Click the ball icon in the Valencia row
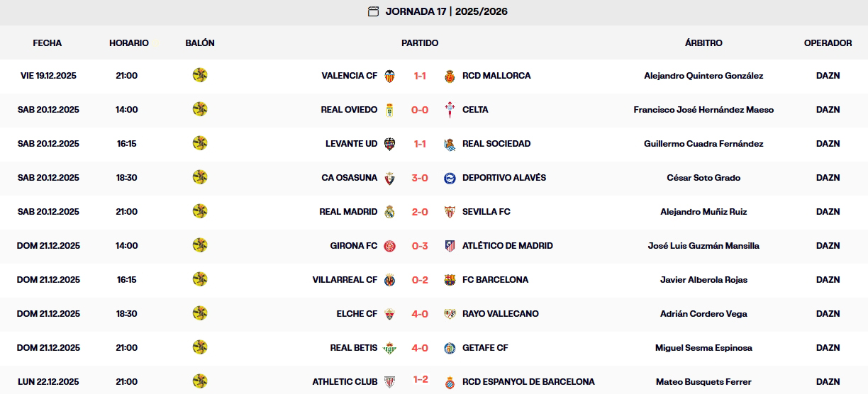Viewport: 868px width, 394px height. pos(200,75)
